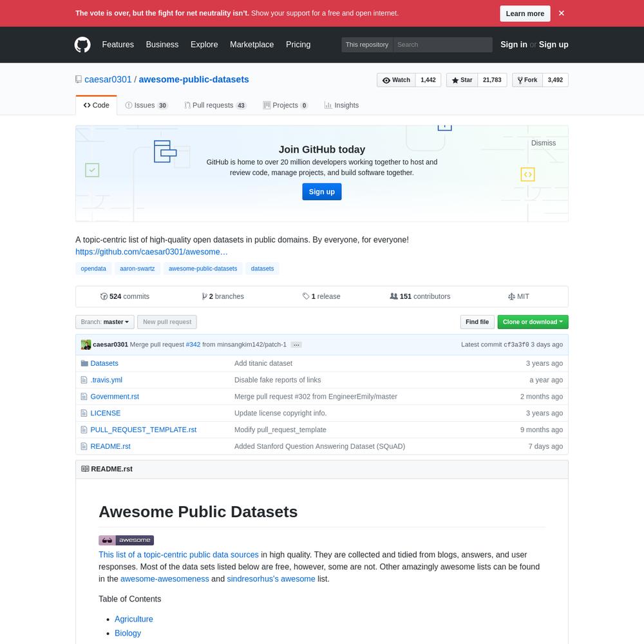Image resolution: width=644 pixels, height=644 pixels.
Task: Open the Add titanic dataset commit message
Action: pyautogui.click(x=263, y=363)
